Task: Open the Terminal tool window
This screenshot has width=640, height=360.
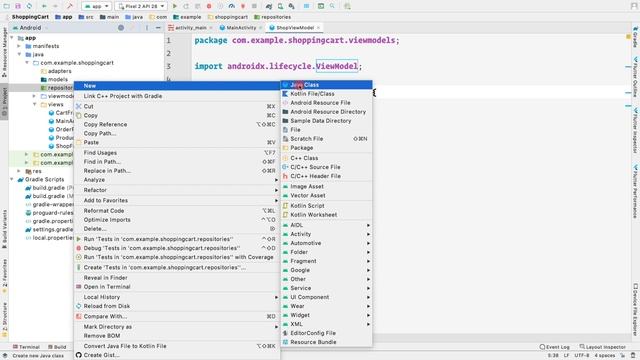Action: (x=26, y=347)
